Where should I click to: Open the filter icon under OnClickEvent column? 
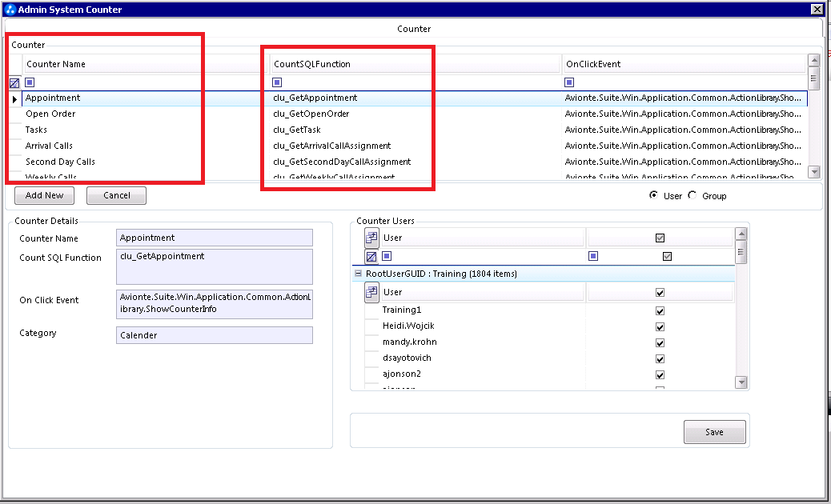pyautogui.click(x=569, y=82)
